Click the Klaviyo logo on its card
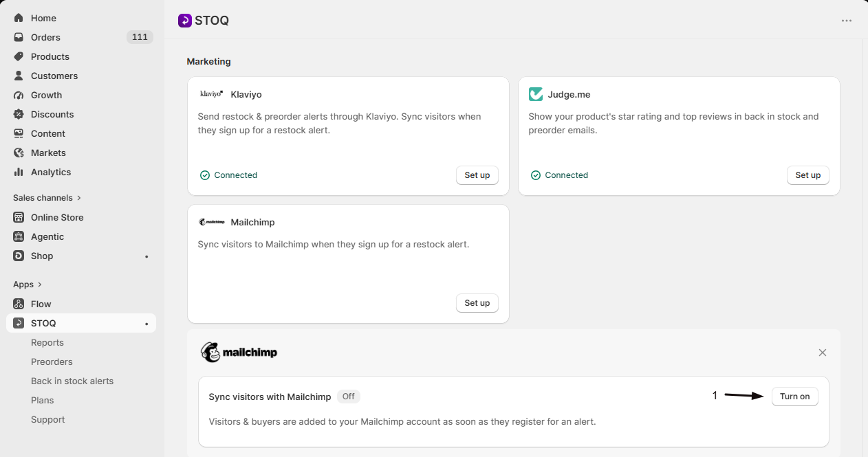 (211, 94)
